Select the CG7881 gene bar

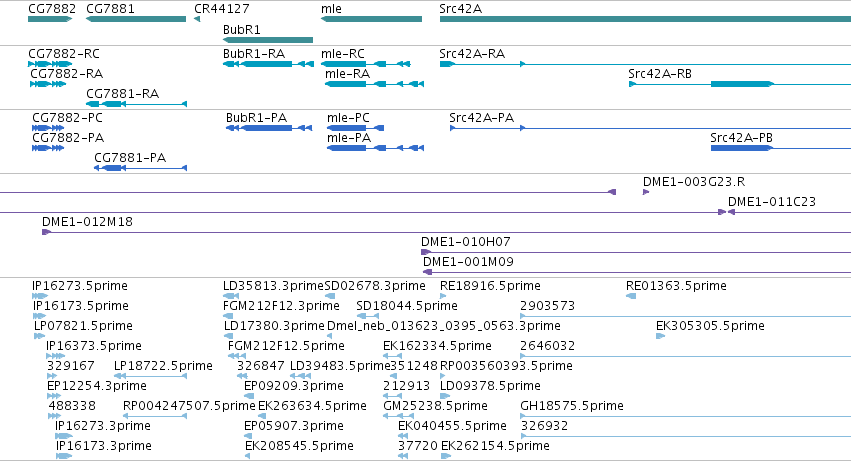tap(136, 20)
